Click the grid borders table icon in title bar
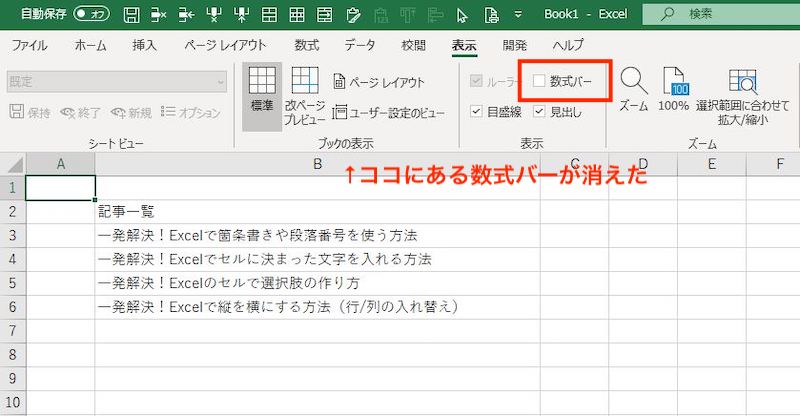Viewport: 800px width, 416px height. [296, 15]
